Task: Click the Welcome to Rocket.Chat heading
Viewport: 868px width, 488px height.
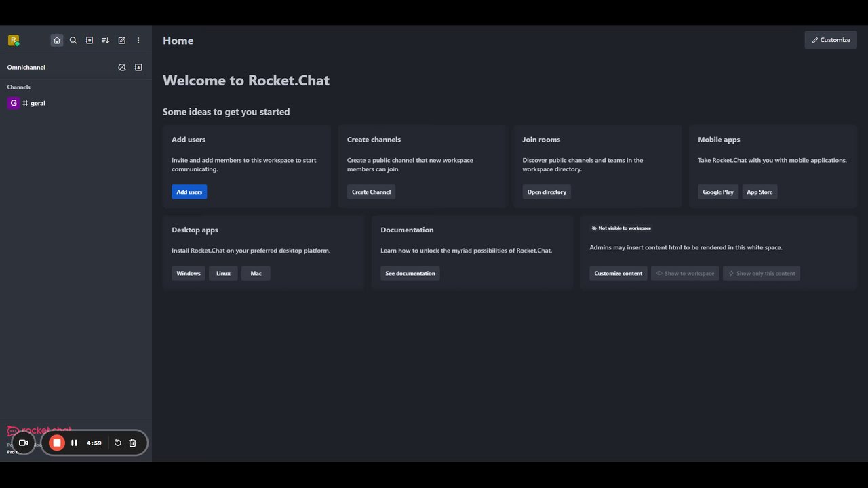Action: click(246, 80)
